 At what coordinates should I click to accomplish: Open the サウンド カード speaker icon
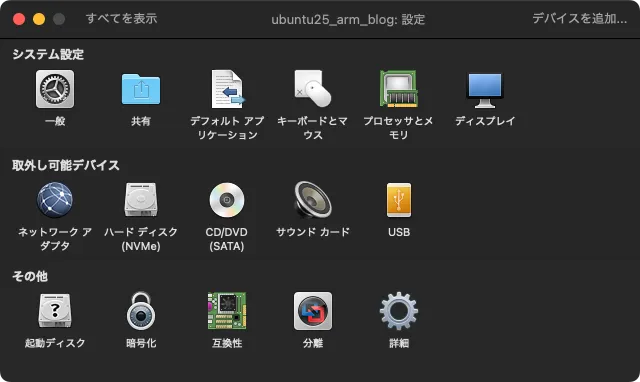[x=313, y=200]
